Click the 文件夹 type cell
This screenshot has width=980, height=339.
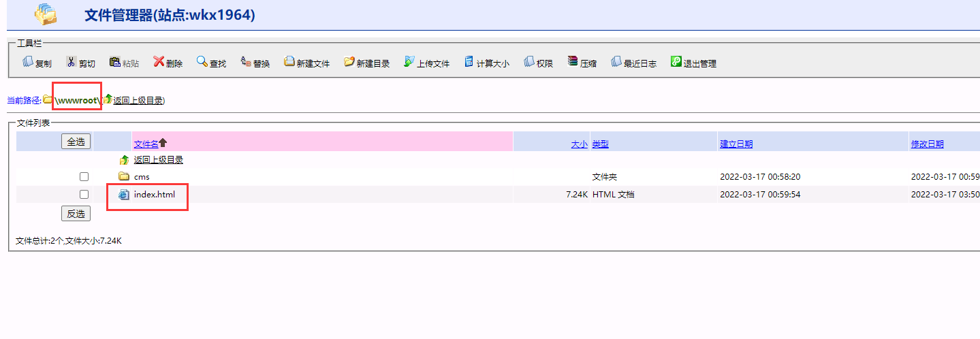click(x=605, y=177)
